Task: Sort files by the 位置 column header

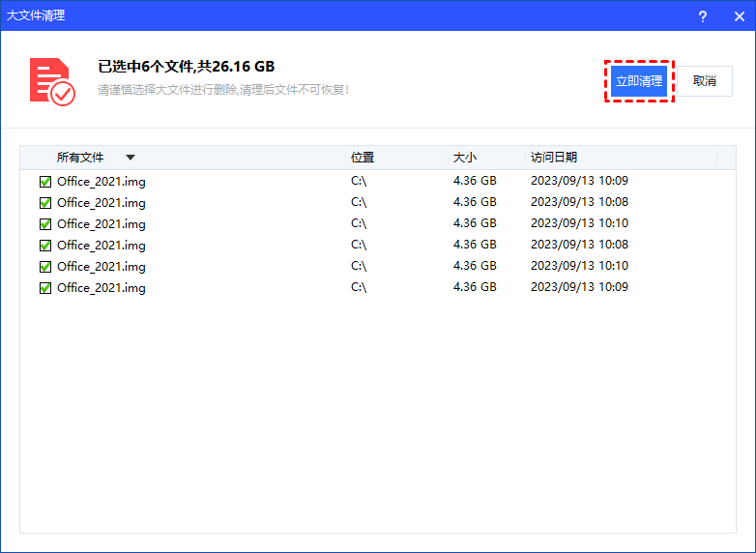Action: click(363, 158)
